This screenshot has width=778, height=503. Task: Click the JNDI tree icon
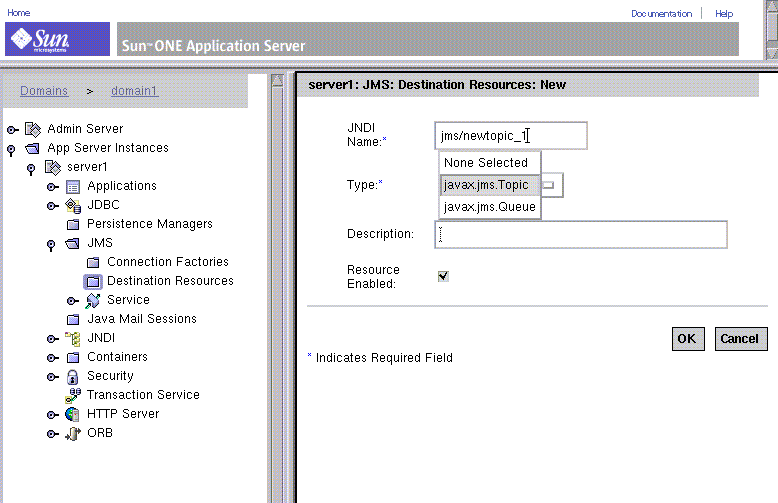[73, 339]
